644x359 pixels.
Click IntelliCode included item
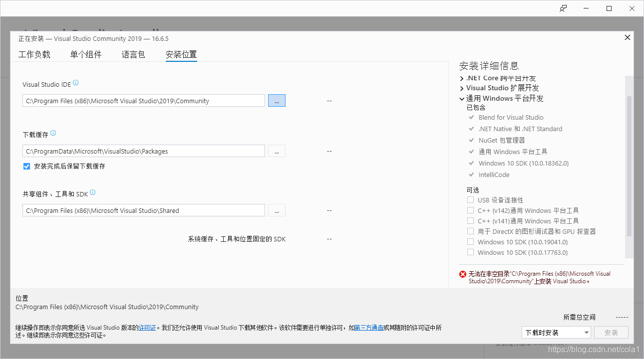point(494,175)
